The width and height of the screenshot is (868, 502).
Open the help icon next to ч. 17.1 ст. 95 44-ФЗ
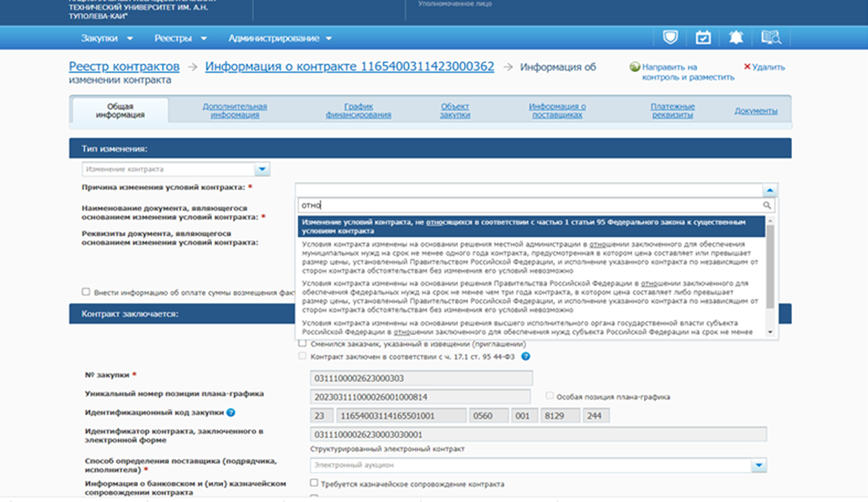click(x=525, y=357)
